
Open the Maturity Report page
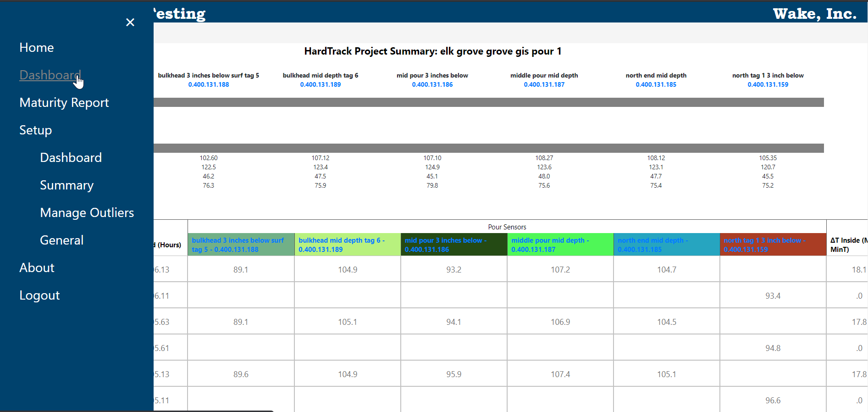[64, 103]
